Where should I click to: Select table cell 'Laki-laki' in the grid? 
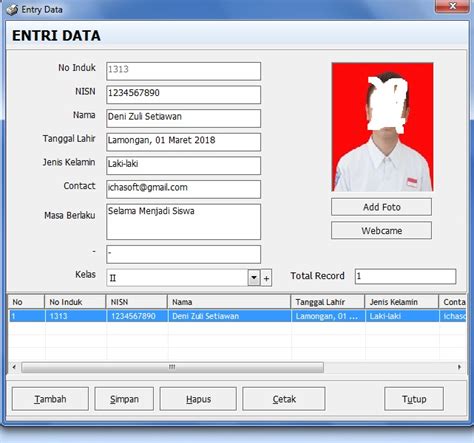coord(402,316)
